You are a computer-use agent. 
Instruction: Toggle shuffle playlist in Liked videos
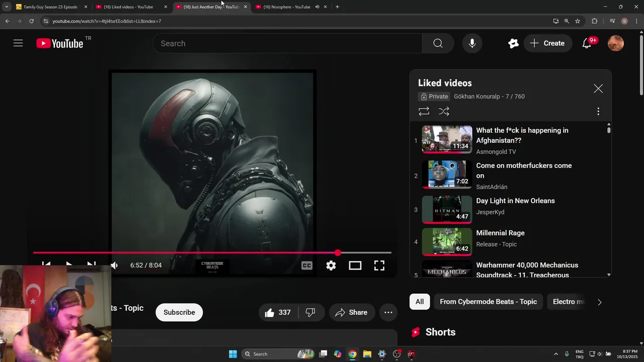[x=444, y=111]
